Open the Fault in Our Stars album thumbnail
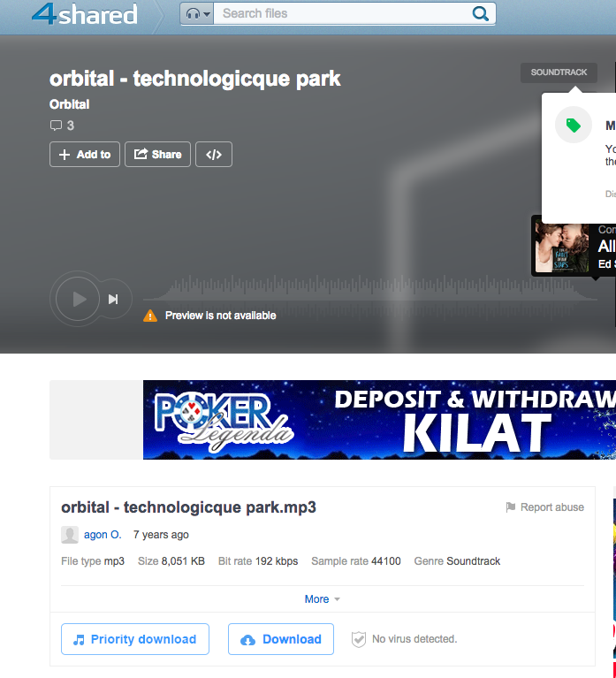This screenshot has width=616, height=678. pyautogui.click(x=561, y=247)
